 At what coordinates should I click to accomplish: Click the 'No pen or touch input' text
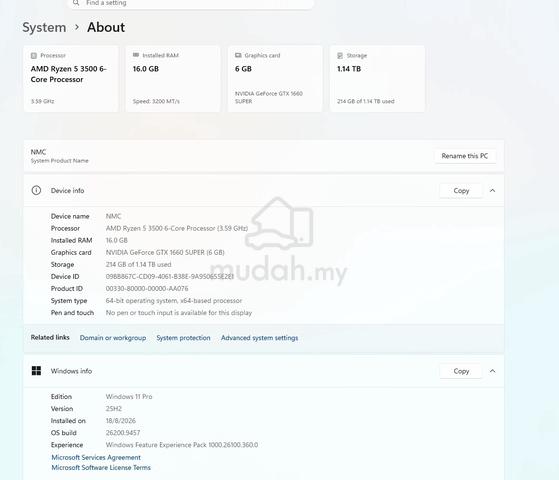point(179,313)
